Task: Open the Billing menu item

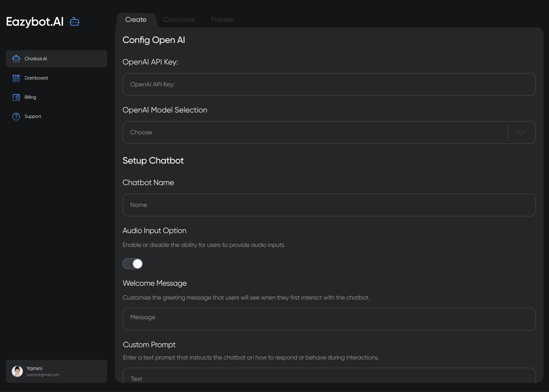Action: tap(57, 97)
